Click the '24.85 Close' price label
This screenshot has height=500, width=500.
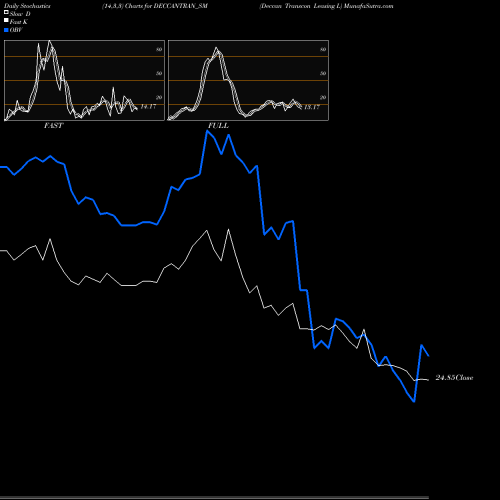(x=454, y=378)
